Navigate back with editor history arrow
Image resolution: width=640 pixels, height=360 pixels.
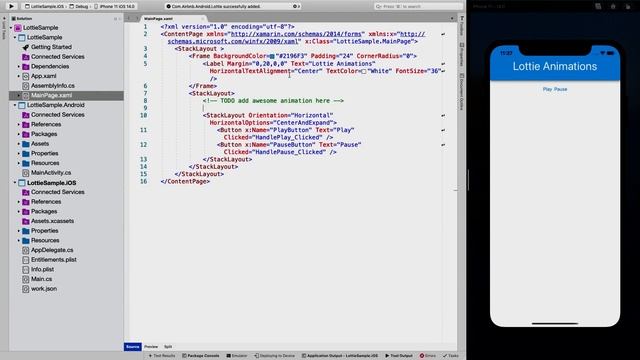pyautogui.click(x=129, y=18)
